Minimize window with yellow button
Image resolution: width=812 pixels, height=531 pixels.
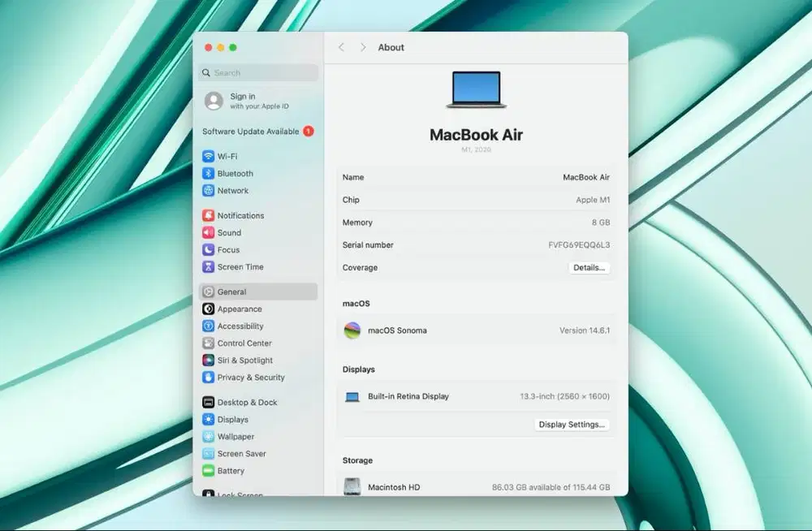221,48
